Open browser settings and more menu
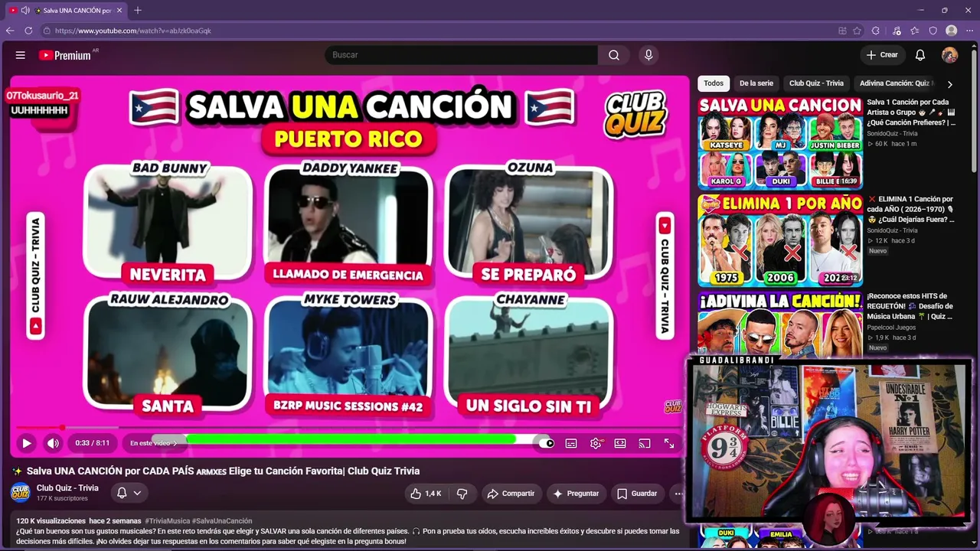This screenshot has width=980, height=551. pyautogui.click(x=970, y=31)
